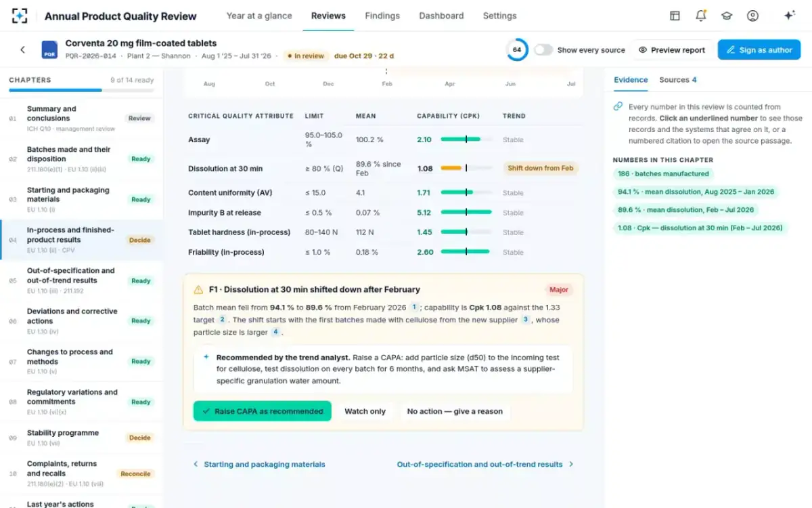Click underlined Cpk 1.08 for Dissolution
This screenshot has width=812, height=508.
(425, 169)
